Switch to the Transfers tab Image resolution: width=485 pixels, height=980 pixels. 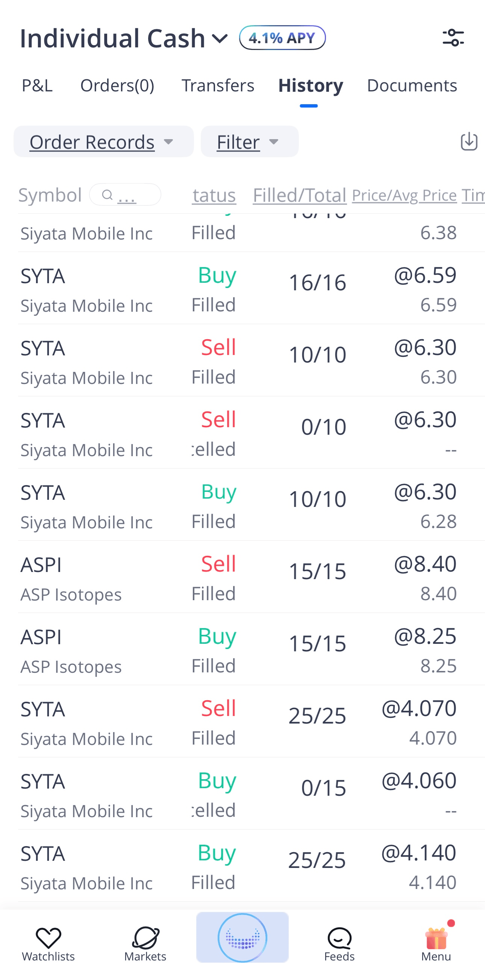click(x=218, y=85)
